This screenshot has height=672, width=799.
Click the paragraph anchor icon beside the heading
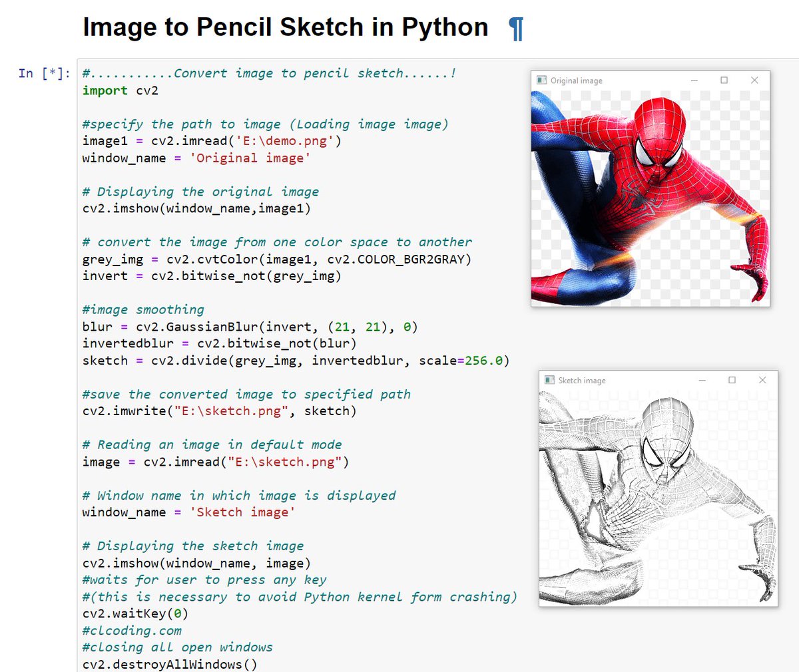point(516,27)
